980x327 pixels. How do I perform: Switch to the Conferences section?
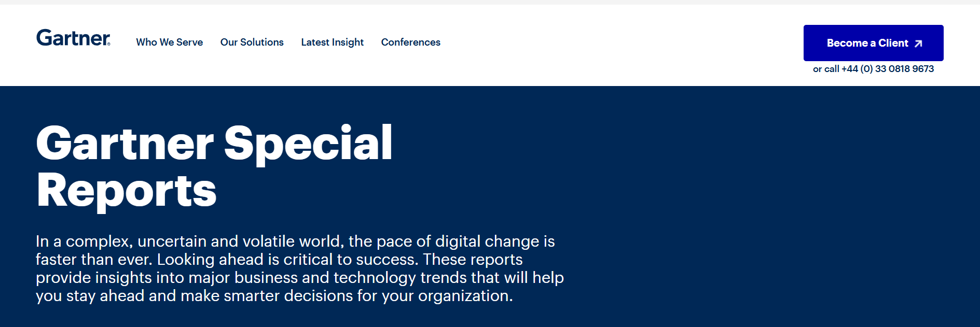point(410,42)
